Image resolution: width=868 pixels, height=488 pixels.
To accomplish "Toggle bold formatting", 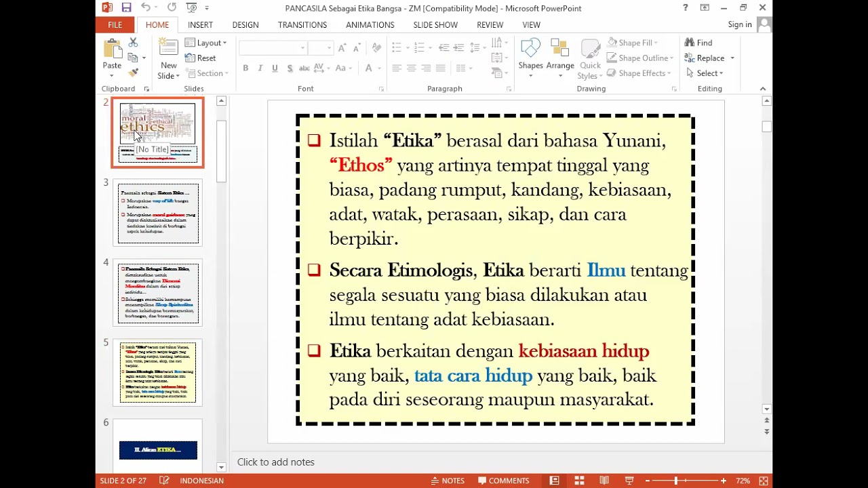I will pos(245,68).
